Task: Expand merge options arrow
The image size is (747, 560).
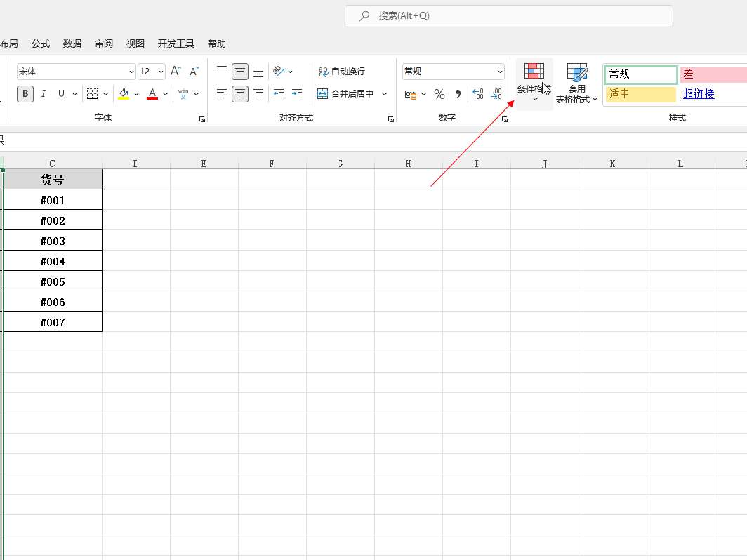Action: point(385,94)
